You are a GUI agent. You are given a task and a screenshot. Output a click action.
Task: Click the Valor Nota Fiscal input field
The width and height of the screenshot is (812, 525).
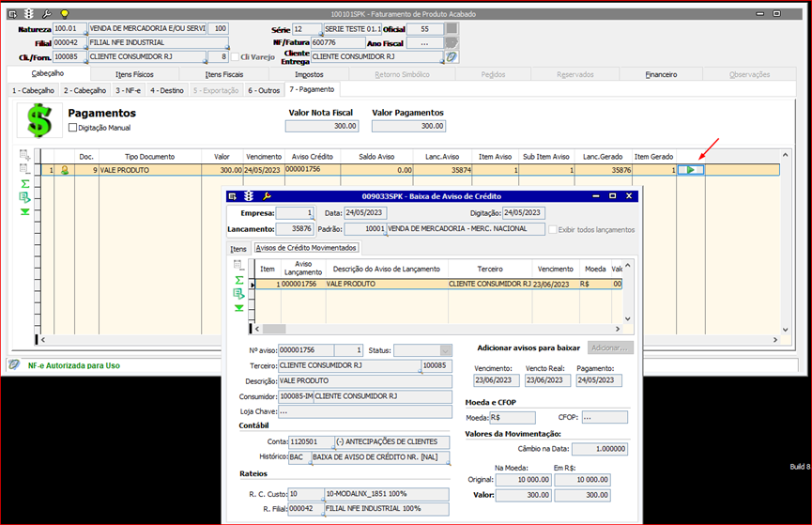click(x=322, y=126)
